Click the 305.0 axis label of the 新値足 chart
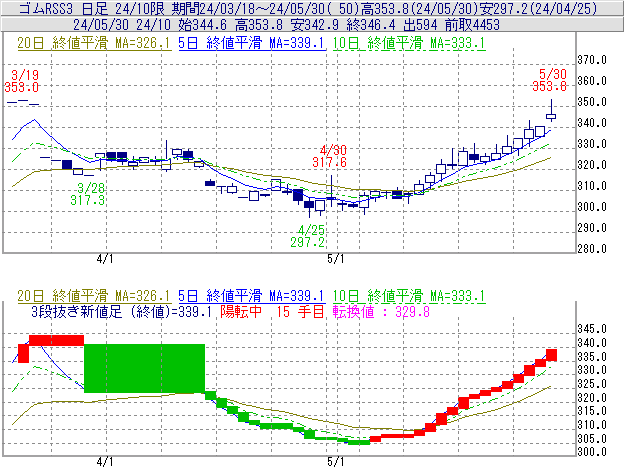 [x=592, y=438]
